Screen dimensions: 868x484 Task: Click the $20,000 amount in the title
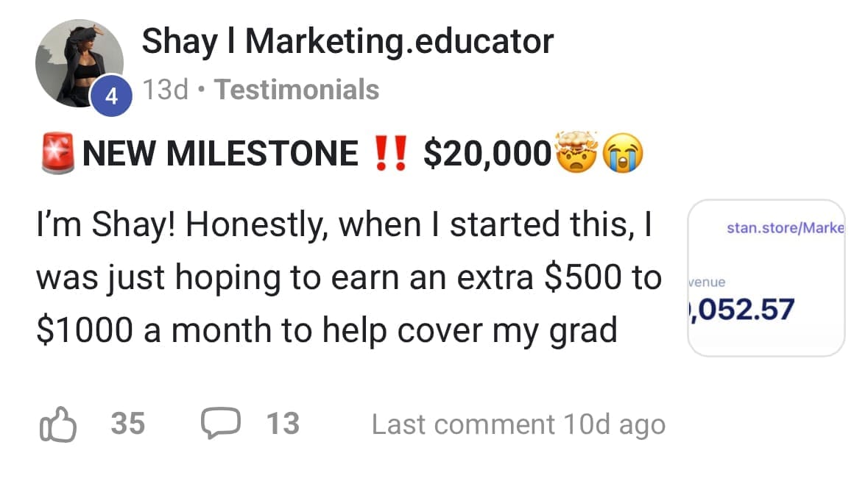[x=487, y=153]
